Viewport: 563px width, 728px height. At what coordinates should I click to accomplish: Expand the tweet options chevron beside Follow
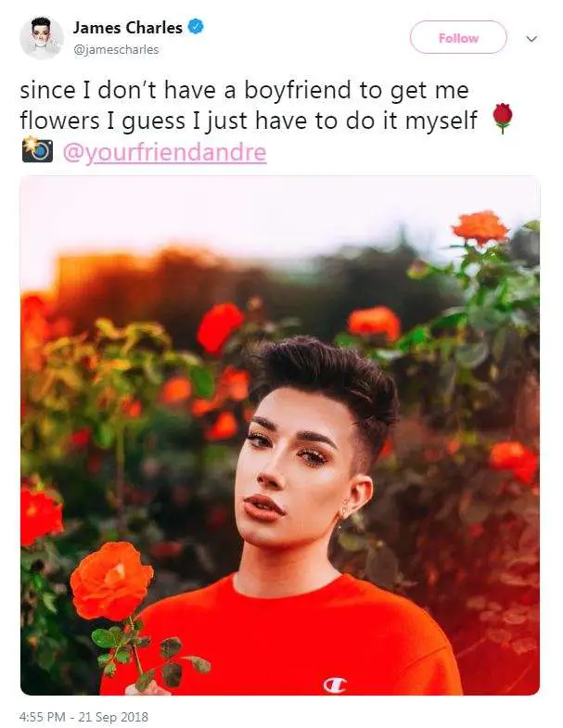tap(531, 39)
